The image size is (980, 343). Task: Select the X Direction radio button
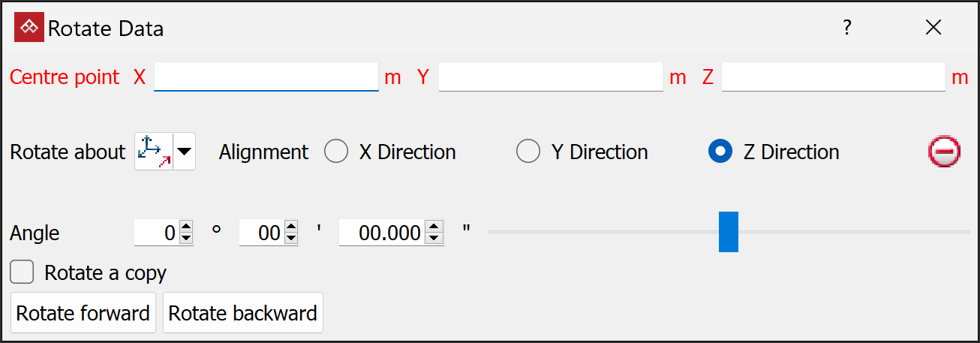336,152
